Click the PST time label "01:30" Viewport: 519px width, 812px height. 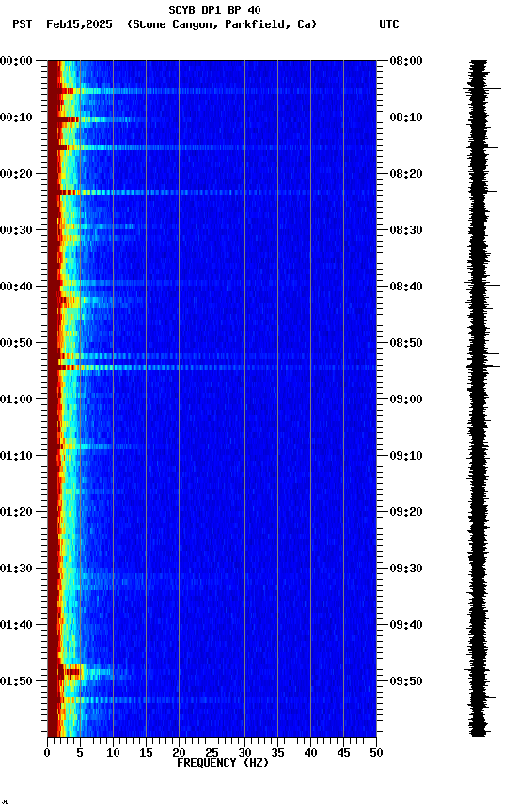tap(16, 570)
